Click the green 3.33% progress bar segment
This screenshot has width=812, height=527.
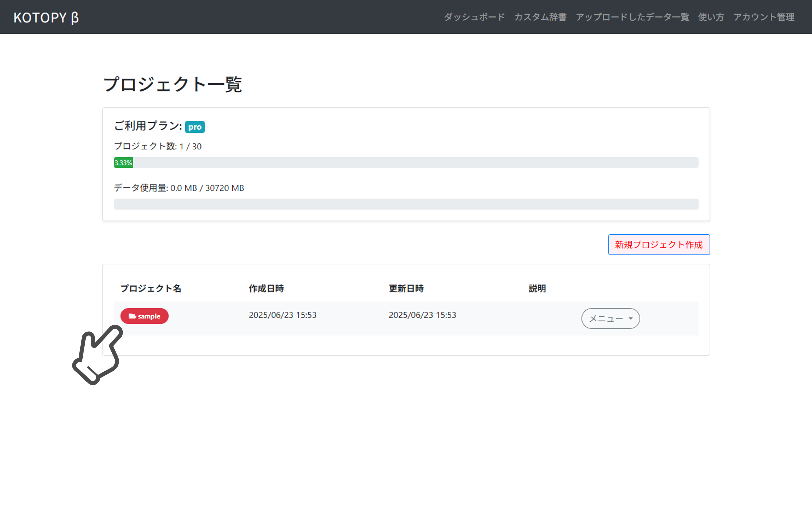pyautogui.click(x=123, y=163)
